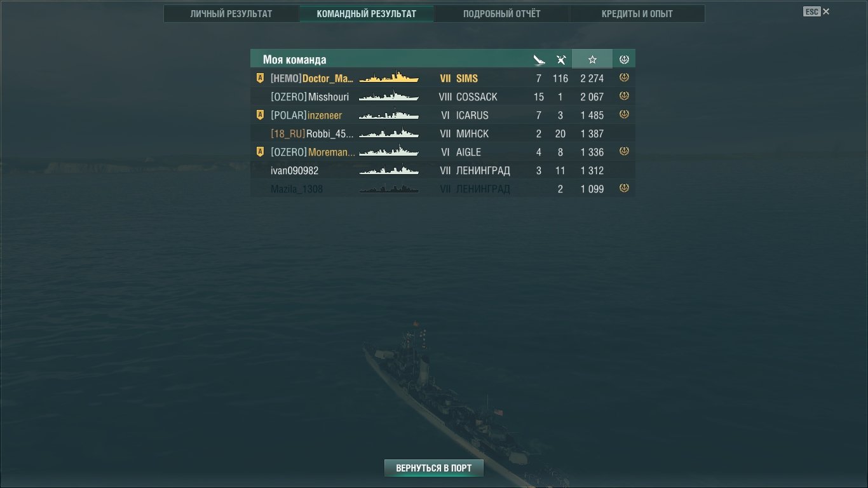Viewport: 868px width, 488px height.
Task: Select the Командный результат tab
Action: (367, 14)
